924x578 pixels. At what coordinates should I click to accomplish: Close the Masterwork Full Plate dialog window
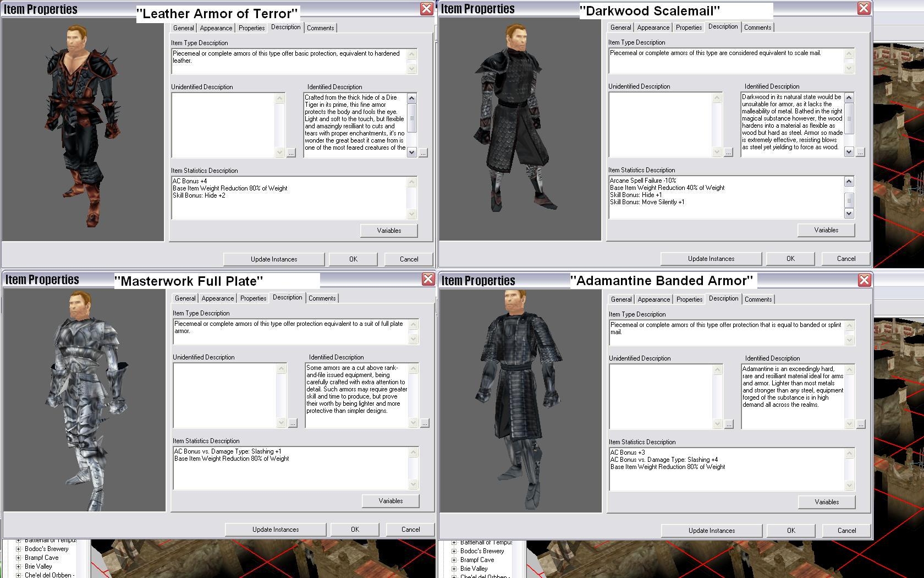coord(428,279)
